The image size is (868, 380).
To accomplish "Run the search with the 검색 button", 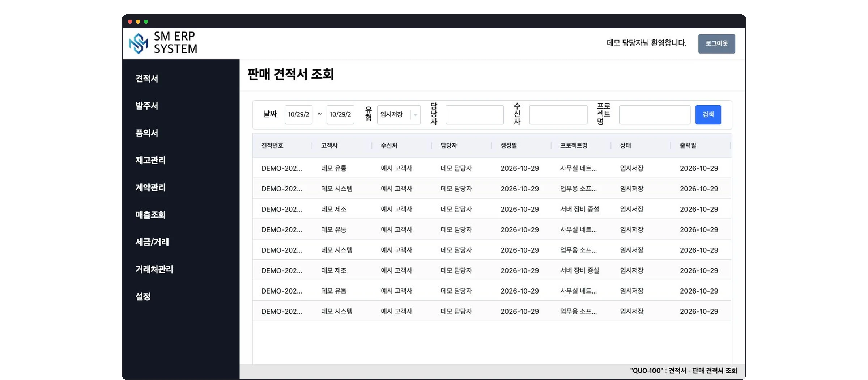I will [708, 115].
